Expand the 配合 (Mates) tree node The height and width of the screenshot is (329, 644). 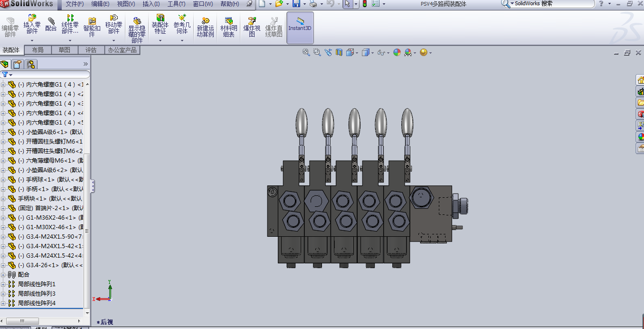3,275
